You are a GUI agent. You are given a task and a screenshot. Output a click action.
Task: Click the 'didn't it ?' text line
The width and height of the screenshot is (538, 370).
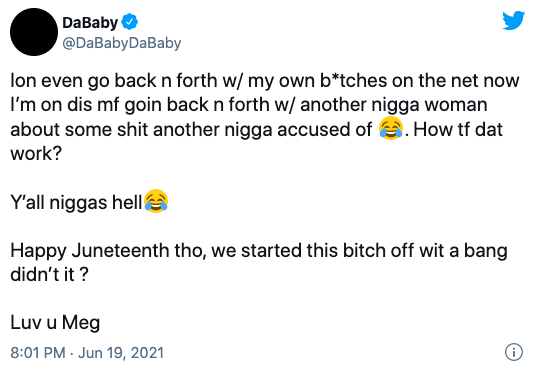[x=49, y=274]
